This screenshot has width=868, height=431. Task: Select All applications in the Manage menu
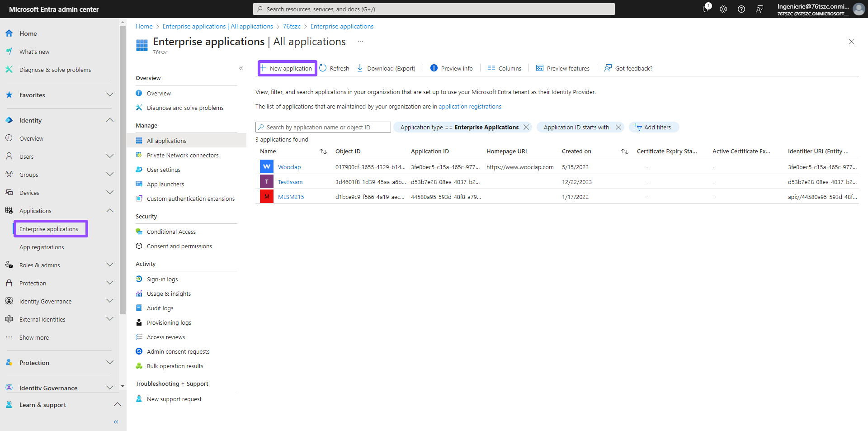[186, 141]
